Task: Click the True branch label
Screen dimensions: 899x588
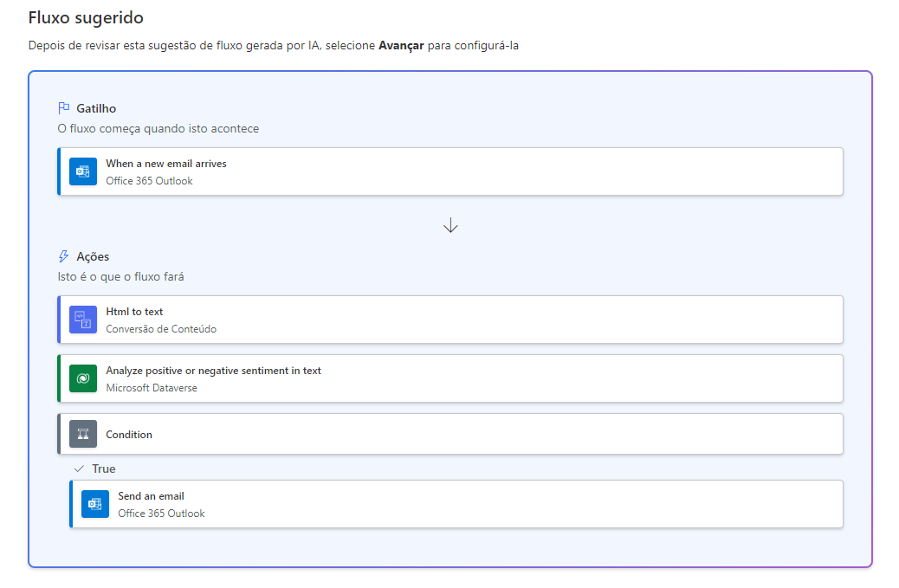Action: pos(104,468)
